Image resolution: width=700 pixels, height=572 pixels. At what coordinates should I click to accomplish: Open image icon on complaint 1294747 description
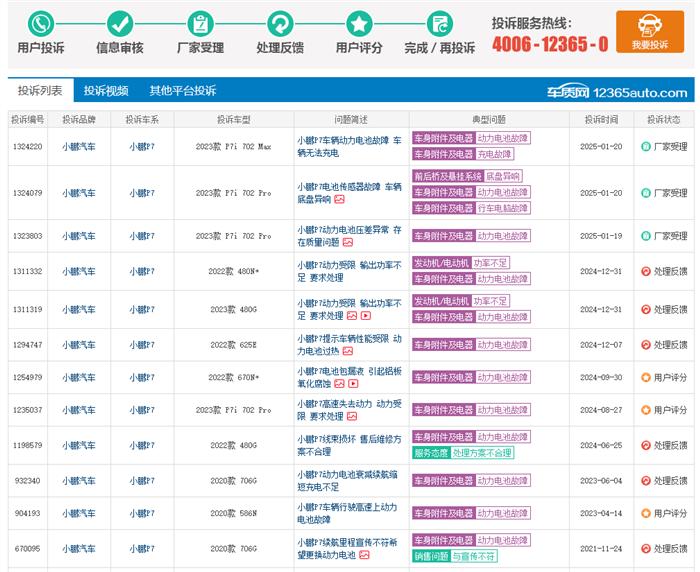(x=348, y=351)
